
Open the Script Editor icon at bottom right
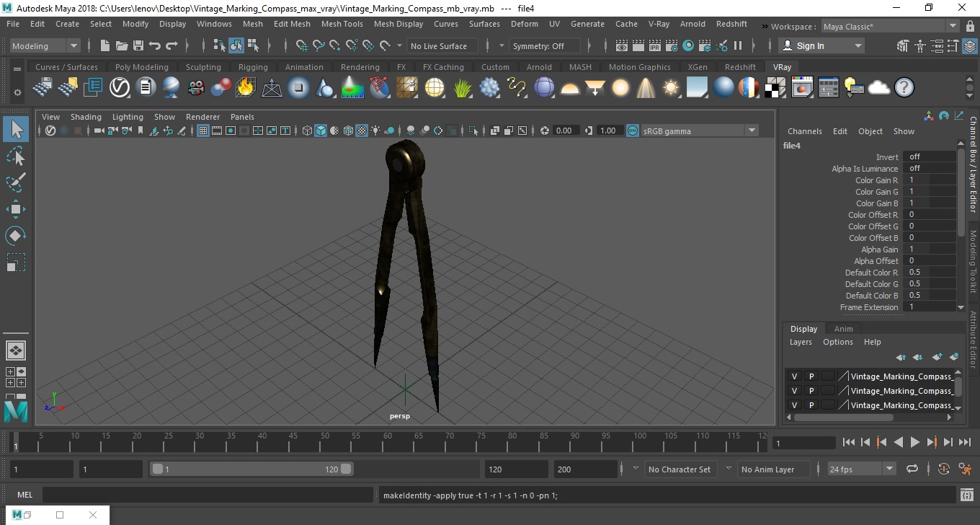967,495
